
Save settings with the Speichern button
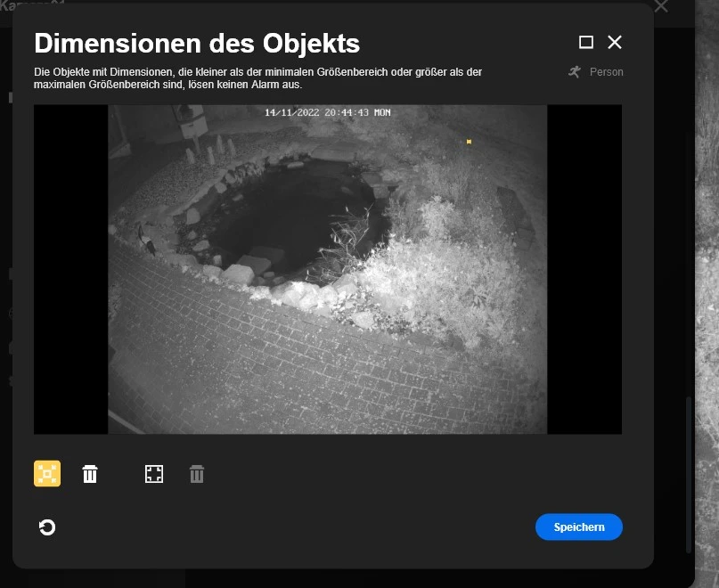coord(578,527)
